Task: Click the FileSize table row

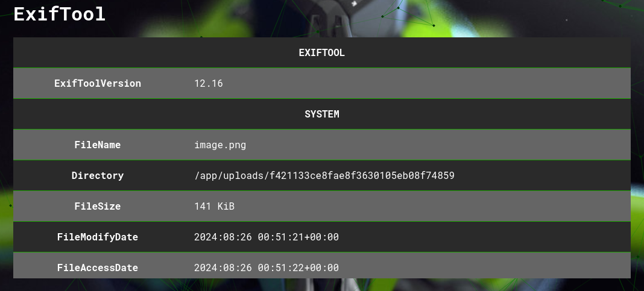Action: click(321, 206)
